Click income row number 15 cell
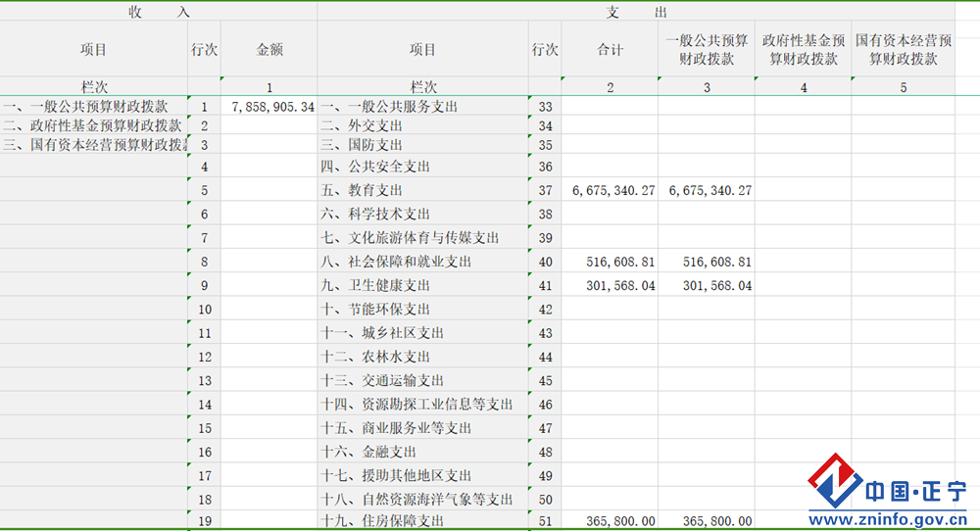The height and width of the screenshot is (531, 980). [x=205, y=427]
